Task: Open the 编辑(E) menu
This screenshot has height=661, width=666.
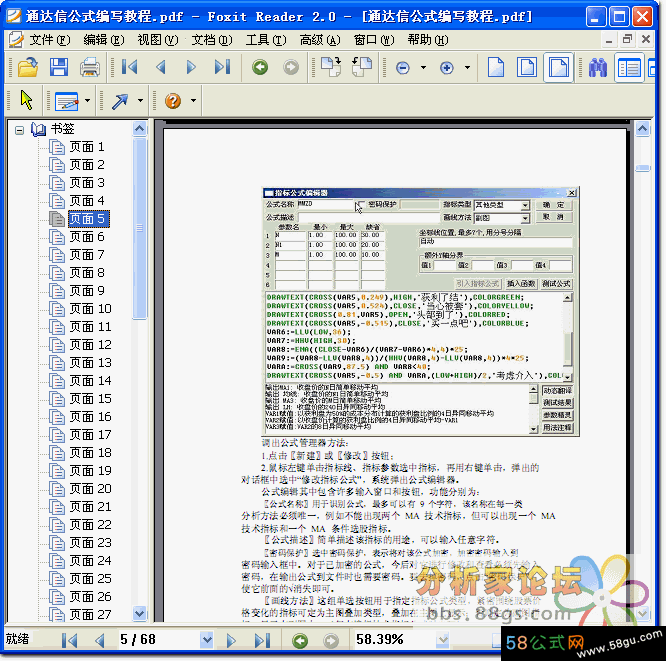Action: [104, 40]
